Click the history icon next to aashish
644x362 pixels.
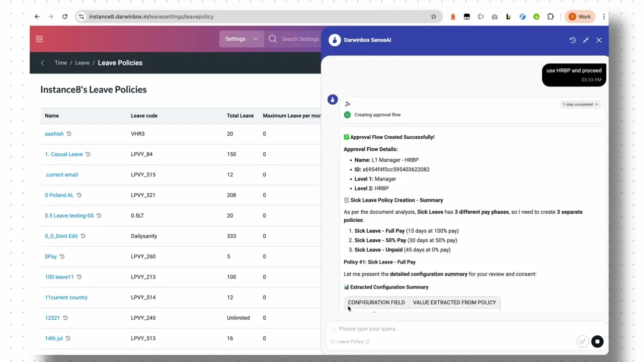(x=69, y=134)
